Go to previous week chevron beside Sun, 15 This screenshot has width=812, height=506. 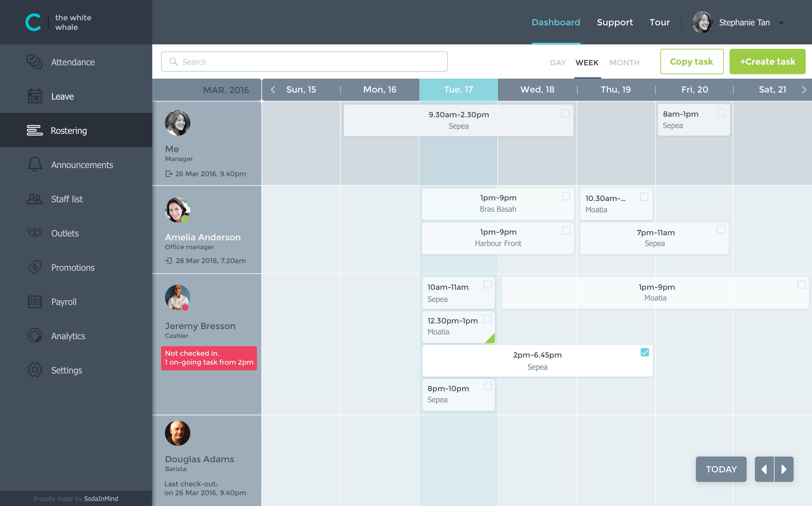coord(273,90)
